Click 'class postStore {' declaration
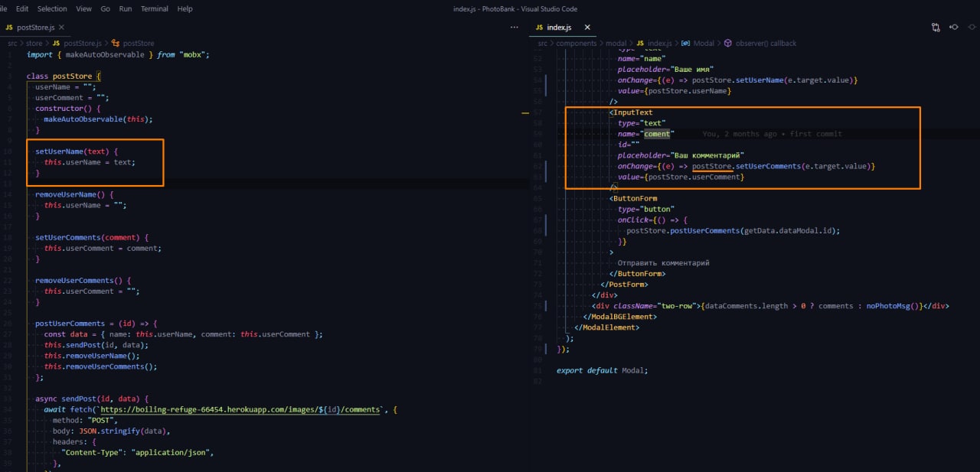This screenshot has height=472, width=980. pyautogui.click(x=64, y=76)
